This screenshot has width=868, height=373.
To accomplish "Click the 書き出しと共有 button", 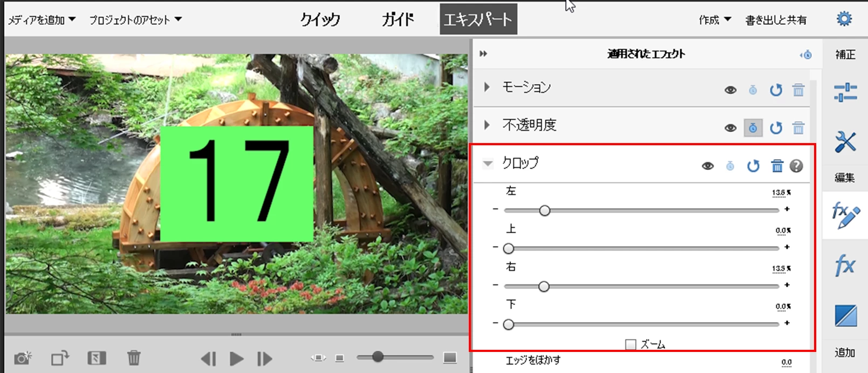I will tap(776, 20).
